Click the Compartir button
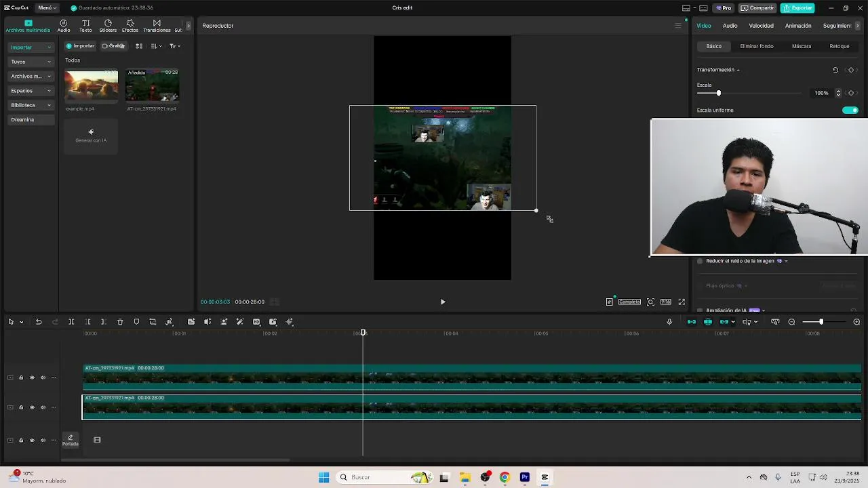868x488 pixels. 757,8
